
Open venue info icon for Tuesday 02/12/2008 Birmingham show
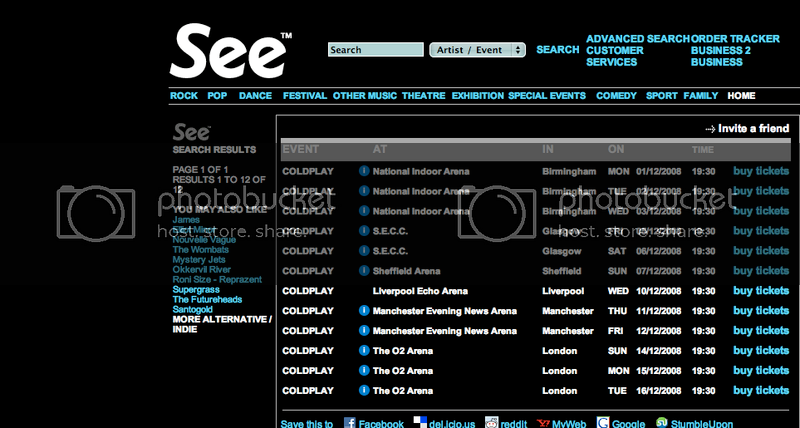(364, 191)
